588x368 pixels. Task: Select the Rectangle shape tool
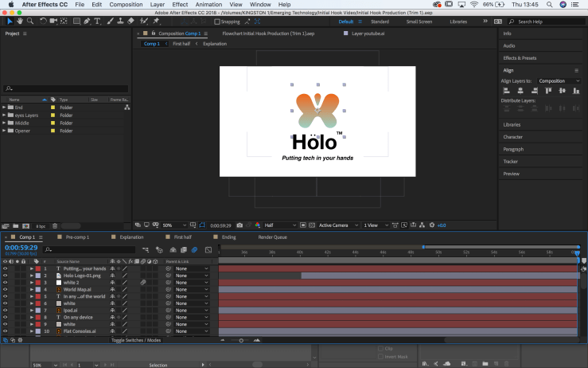[76, 21]
